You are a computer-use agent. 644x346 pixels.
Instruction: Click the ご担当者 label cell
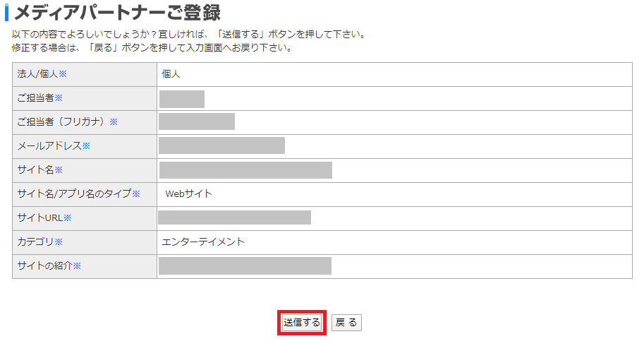pos(85,98)
